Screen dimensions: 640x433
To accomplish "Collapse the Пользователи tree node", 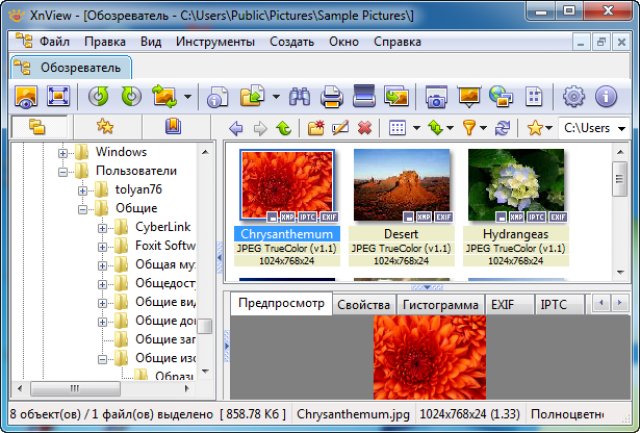I will (64, 171).
